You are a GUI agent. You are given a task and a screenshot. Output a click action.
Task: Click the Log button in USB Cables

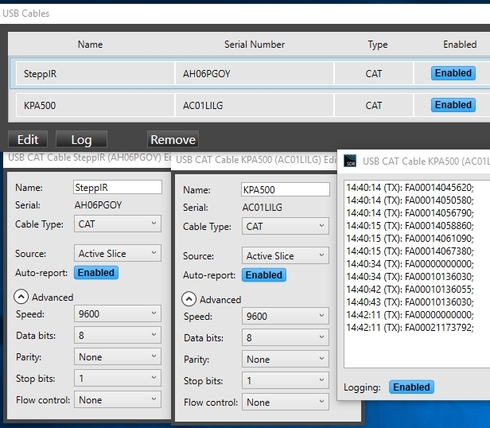point(81,139)
